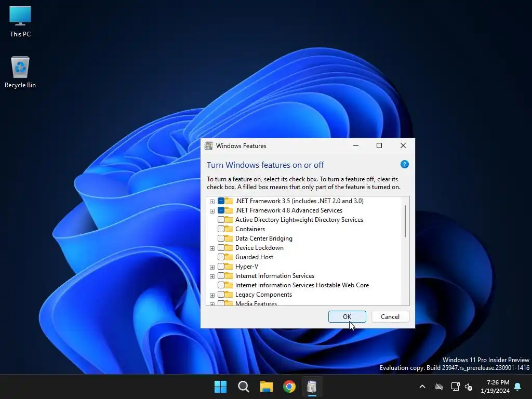
Task: Enable Active Directory Lightweight Directory Services checkbox
Action: coord(221,220)
